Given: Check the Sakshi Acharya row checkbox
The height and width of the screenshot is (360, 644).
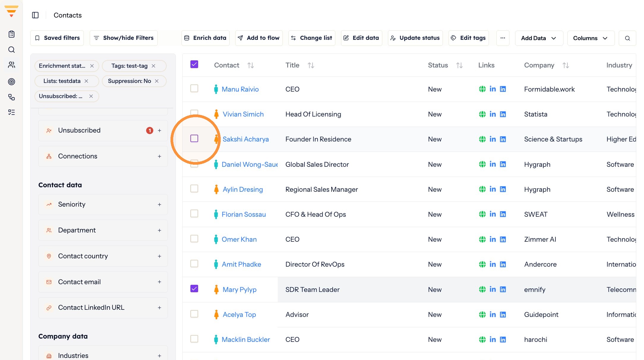Looking at the screenshot, I should click(x=194, y=139).
